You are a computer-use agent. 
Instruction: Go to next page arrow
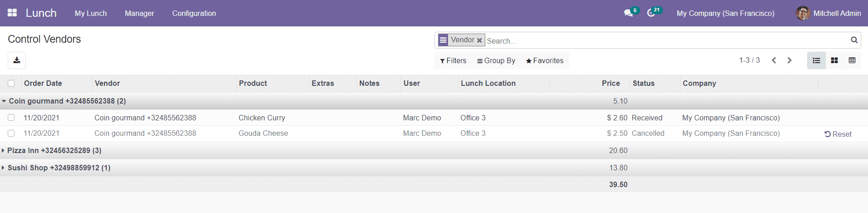(x=789, y=60)
